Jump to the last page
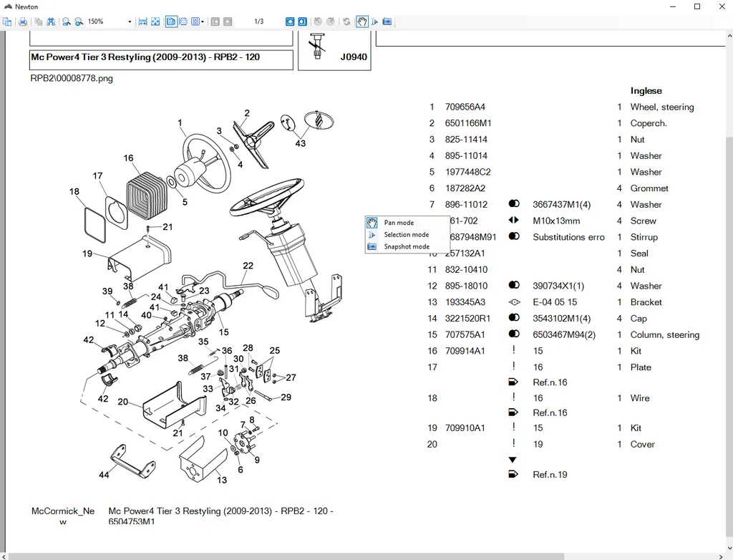 coord(303,21)
